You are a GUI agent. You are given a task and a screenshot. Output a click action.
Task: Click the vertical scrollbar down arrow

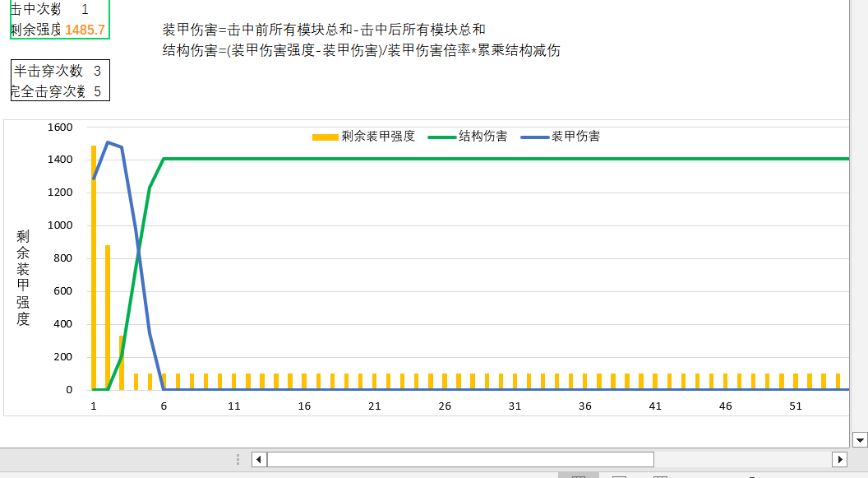point(860,439)
